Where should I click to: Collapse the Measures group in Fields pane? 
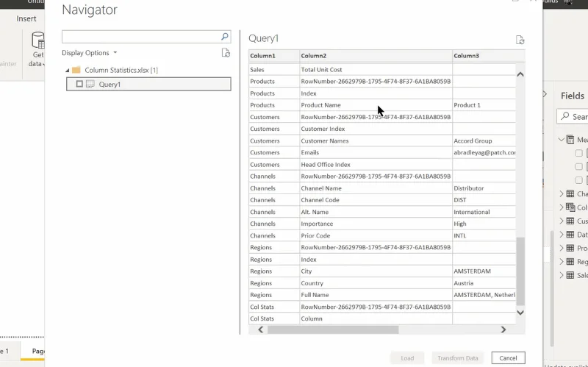[561, 139]
